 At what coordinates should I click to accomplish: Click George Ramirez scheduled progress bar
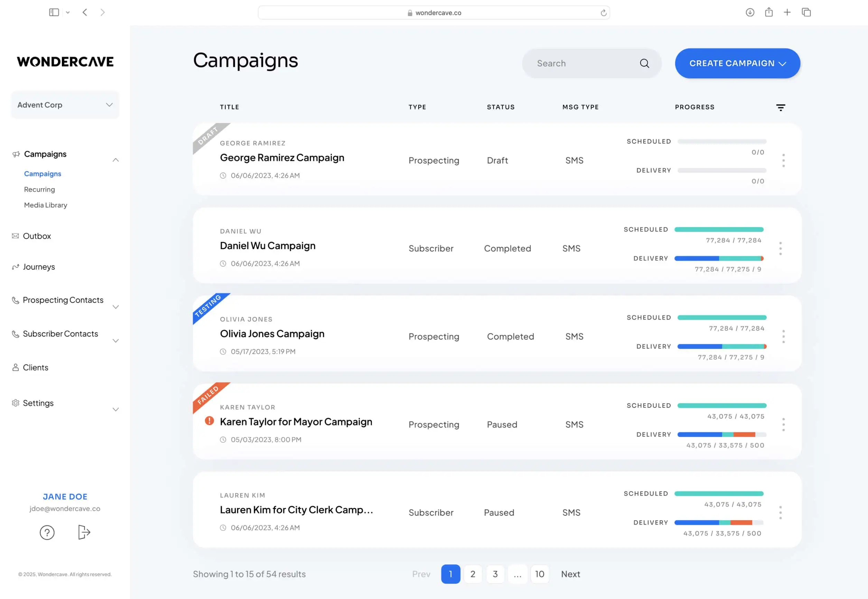tap(722, 141)
